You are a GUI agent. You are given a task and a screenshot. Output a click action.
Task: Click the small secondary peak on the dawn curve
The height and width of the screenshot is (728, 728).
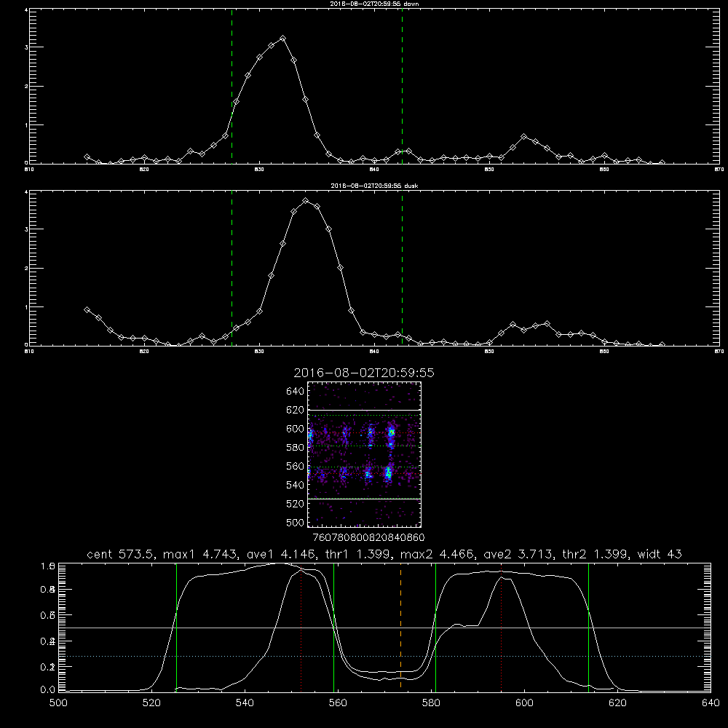[523, 137]
